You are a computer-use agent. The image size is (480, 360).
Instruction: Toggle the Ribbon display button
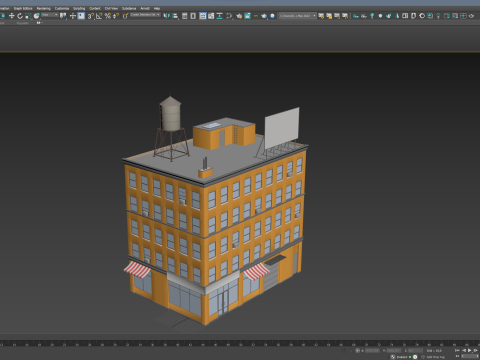[x=203, y=16]
